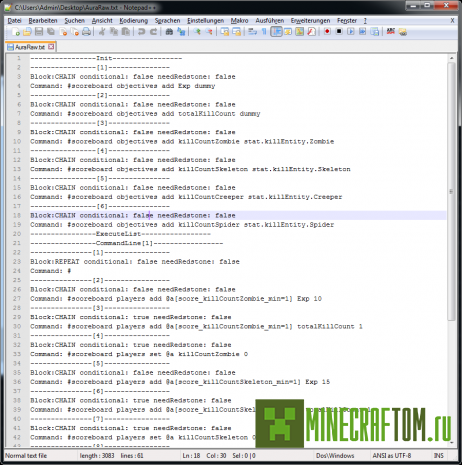This screenshot has height=465, width=462.
Task: Click the last toolbar icon after spell check
Action: pos(403,32)
